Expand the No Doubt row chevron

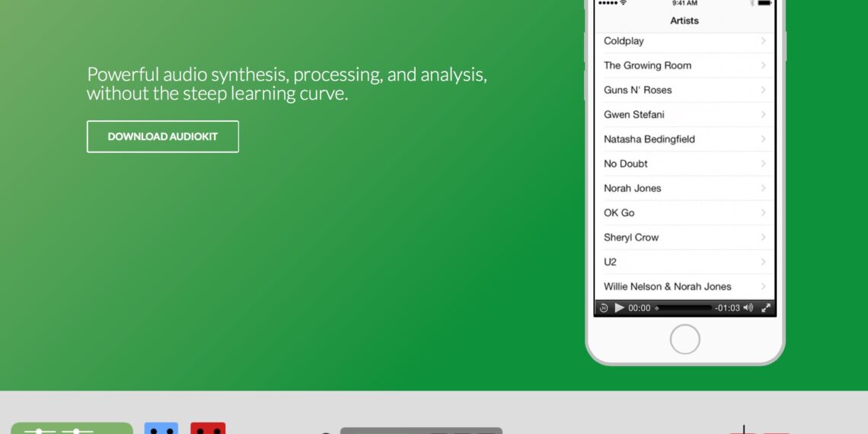(x=764, y=163)
